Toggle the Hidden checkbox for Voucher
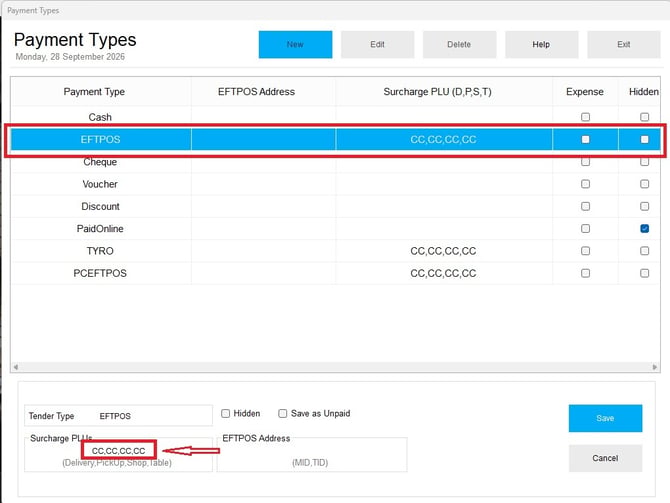The width and height of the screenshot is (670, 503). [x=644, y=184]
